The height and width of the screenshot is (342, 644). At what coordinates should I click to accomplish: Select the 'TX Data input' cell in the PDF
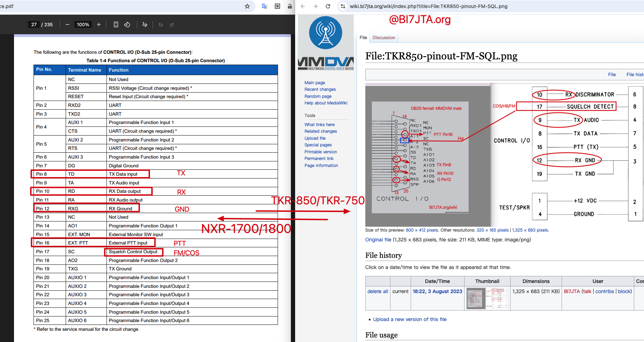pyautogui.click(x=123, y=174)
